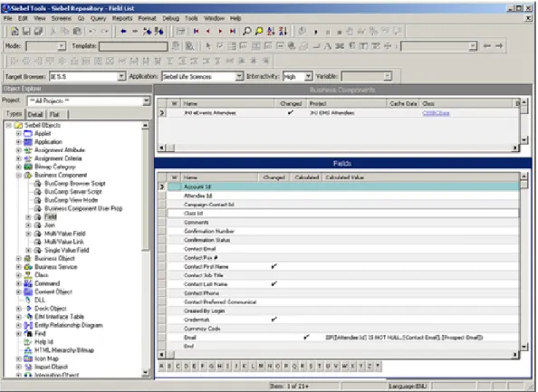
Task: Click the Find binoculars tree icon
Action: pos(28,333)
